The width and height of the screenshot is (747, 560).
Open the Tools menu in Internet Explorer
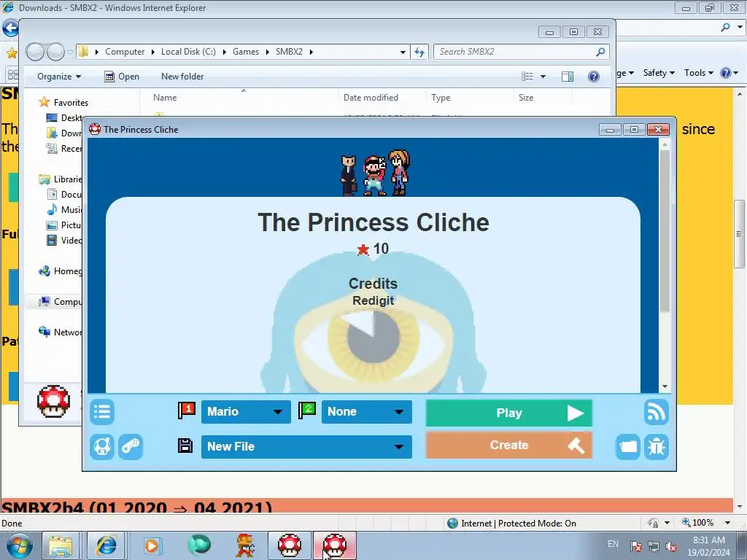(699, 73)
